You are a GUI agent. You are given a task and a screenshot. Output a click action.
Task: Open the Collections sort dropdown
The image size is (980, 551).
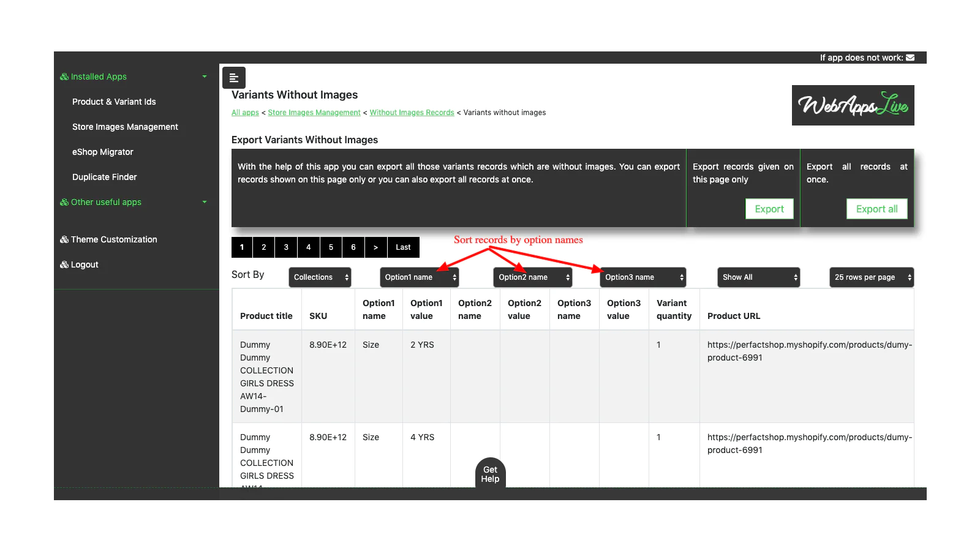pos(320,277)
